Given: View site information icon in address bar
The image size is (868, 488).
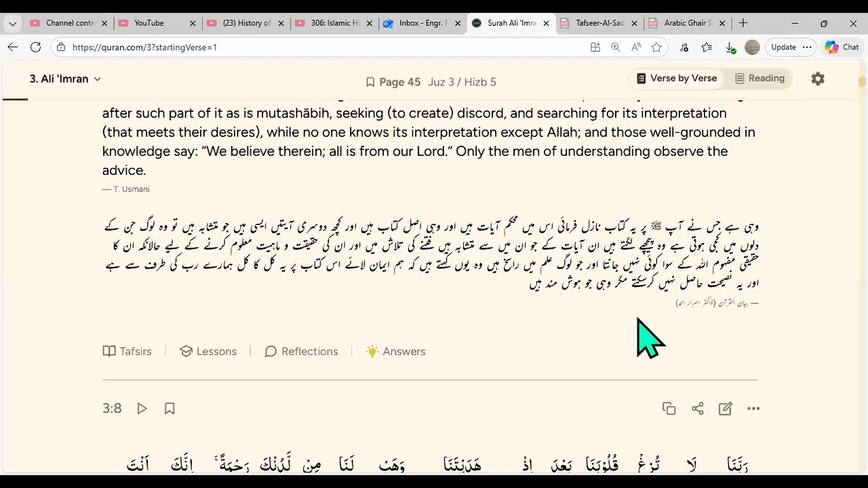Looking at the screenshot, I should click(61, 47).
